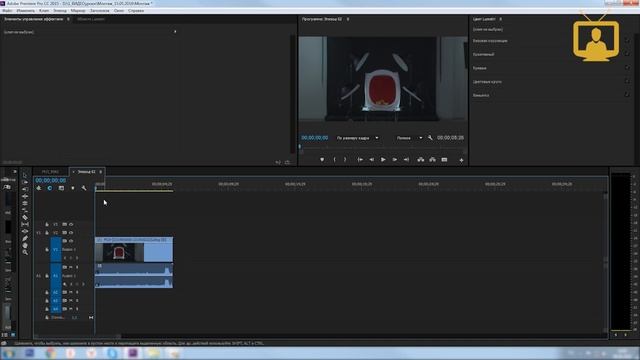Image resolution: width=640 pixels, height=360 pixels.
Task: Toggle Виньетка checkbox in Lumetri
Action: point(627,95)
